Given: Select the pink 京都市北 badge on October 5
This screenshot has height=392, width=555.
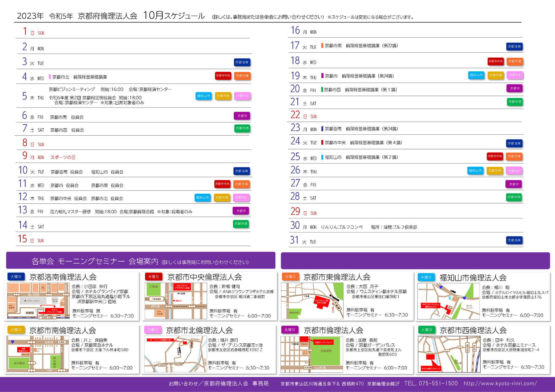Looking at the screenshot, I should [x=242, y=96].
